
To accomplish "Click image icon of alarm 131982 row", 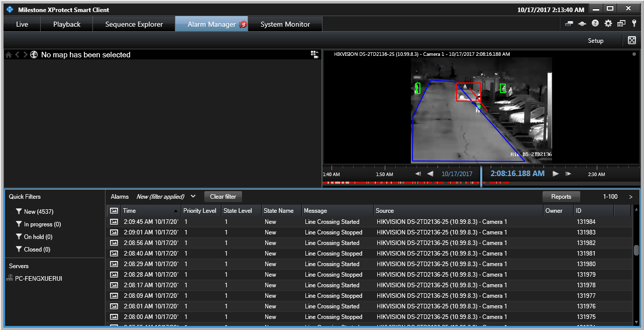I will pos(114,242).
